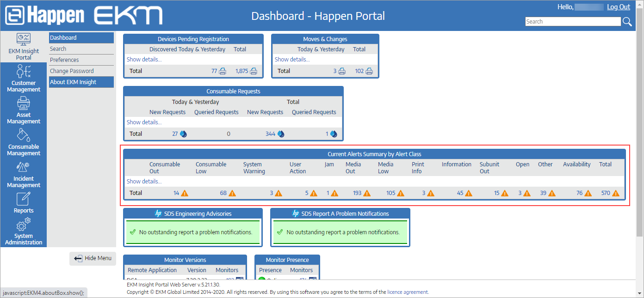644x298 pixels.
Task: Open Asset Management section
Action: click(x=24, y=110)
